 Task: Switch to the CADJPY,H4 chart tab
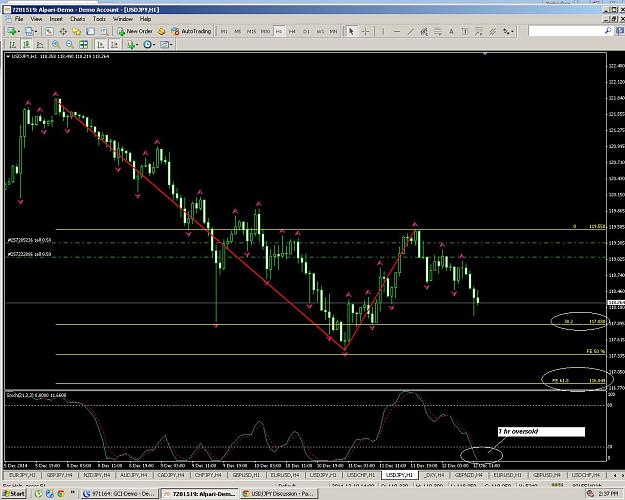(171, 475)
